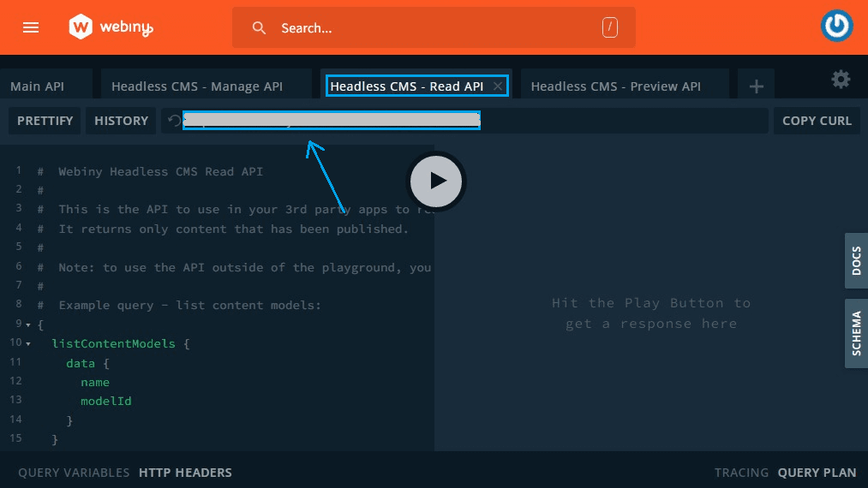Run the query with the Play button
This screenshot has width=868, height=488.
pos(436,181)
